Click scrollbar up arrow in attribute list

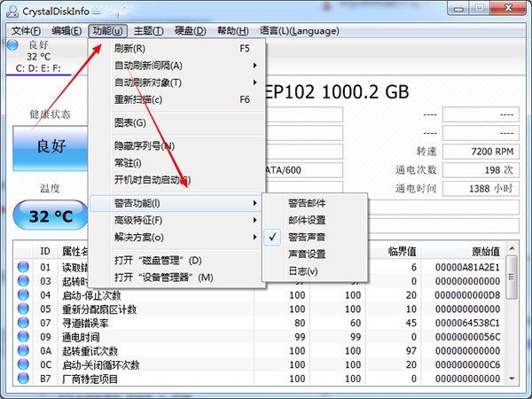coord(512,248)
